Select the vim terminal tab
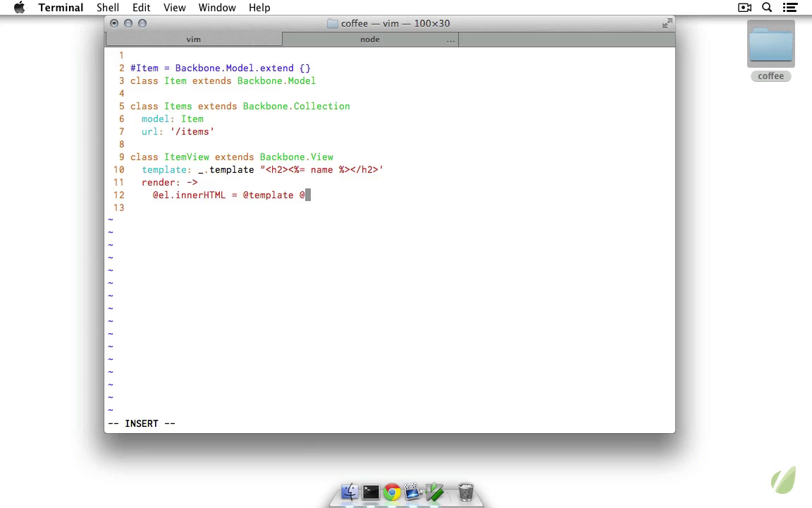Viewport: 812px width, 508px height. (193, 40)
